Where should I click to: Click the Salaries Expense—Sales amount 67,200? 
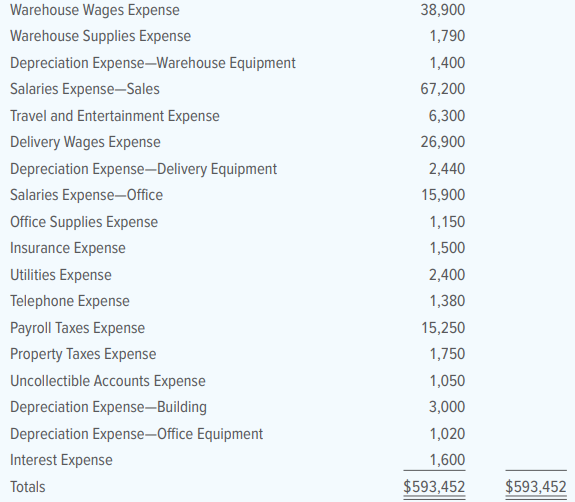(443, 89)
